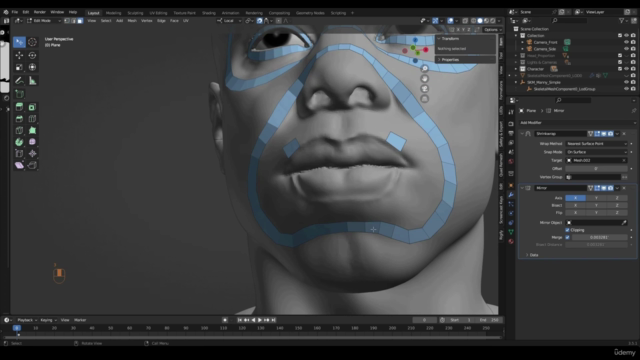This screenshot has width=640, height=360.
Task: Select the Smooth tool
Action: click(32, 142)
